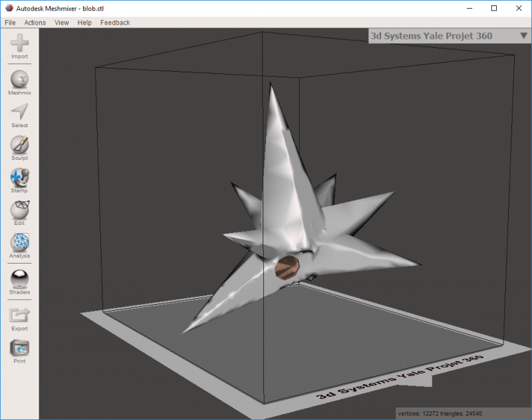The image size is (532, 420).
Task: Close the Meshmixer window
Action: pos(519,8)
